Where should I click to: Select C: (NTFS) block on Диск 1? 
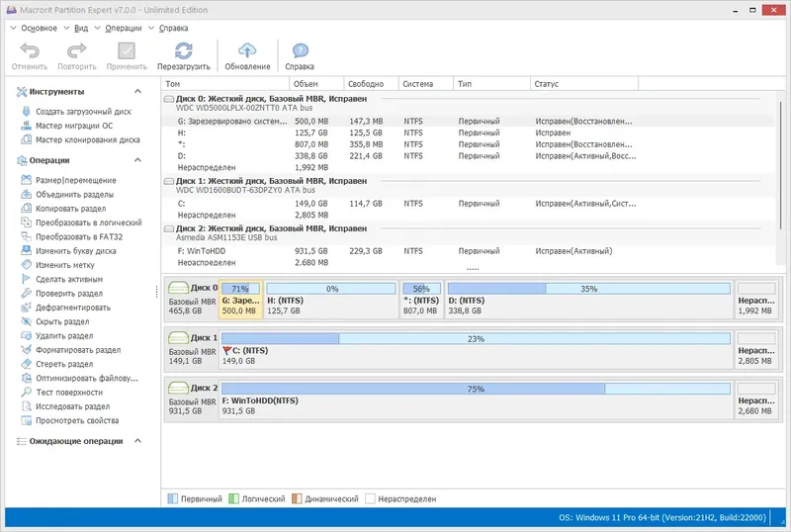click(x=476, y=349)
